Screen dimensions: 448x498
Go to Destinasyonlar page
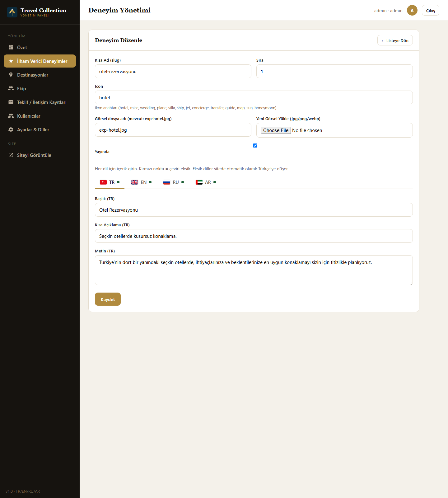click(x=40, y=75)
